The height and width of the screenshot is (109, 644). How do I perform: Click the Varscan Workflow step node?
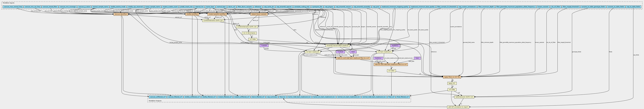click(x=121, y=14)
